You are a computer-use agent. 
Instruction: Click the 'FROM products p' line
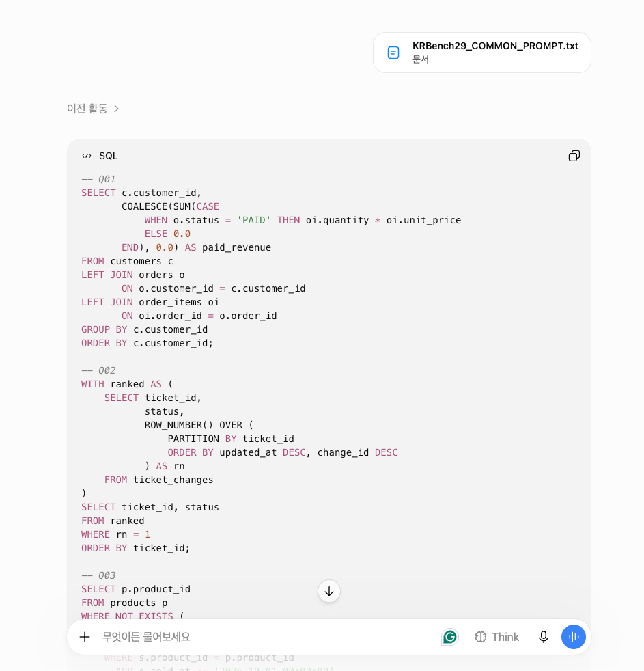pyautogui.click(x=124, y=603)
